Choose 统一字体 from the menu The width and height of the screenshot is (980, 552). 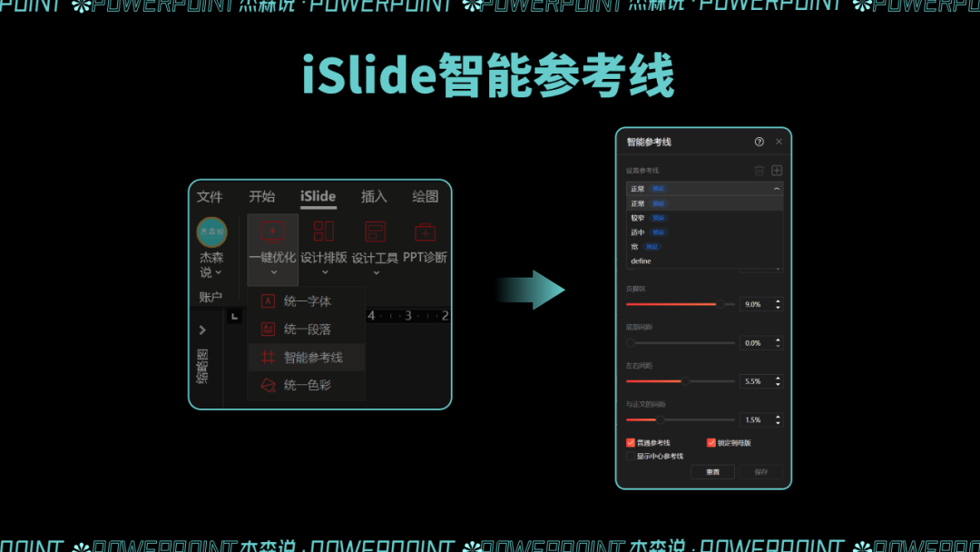click(x=307, y=301)
